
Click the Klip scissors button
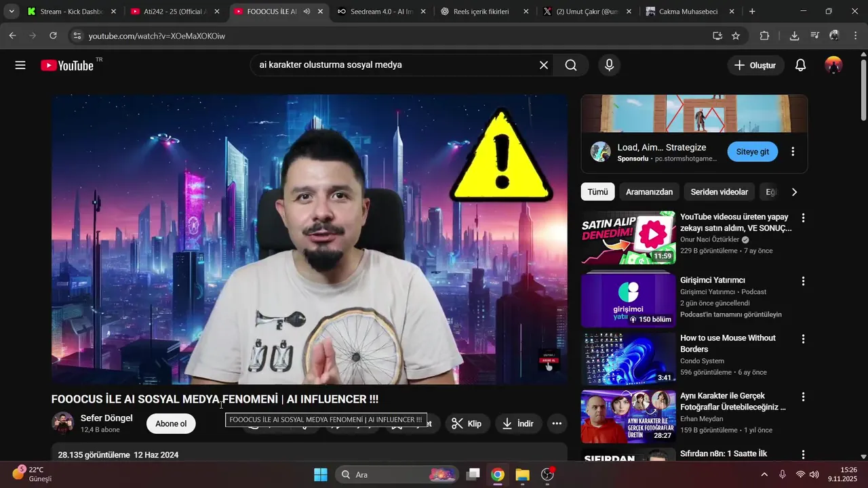[x=467, y=424]
